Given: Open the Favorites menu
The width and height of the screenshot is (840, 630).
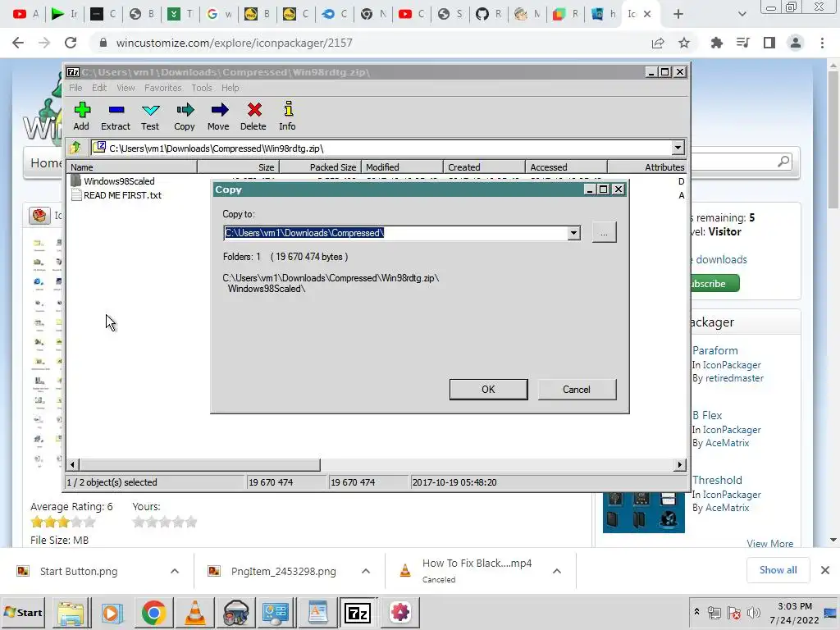Looking at the screenshot, I should (x=163, y=88).
